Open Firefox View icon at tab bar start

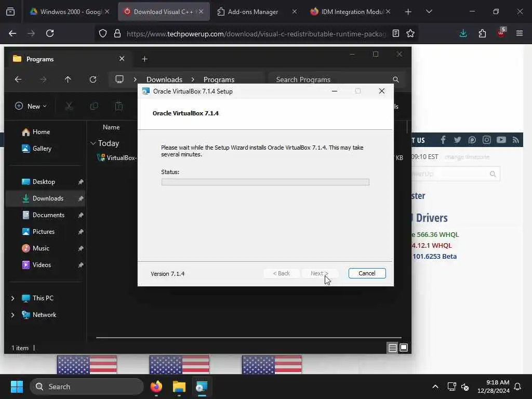pos(10,11)
